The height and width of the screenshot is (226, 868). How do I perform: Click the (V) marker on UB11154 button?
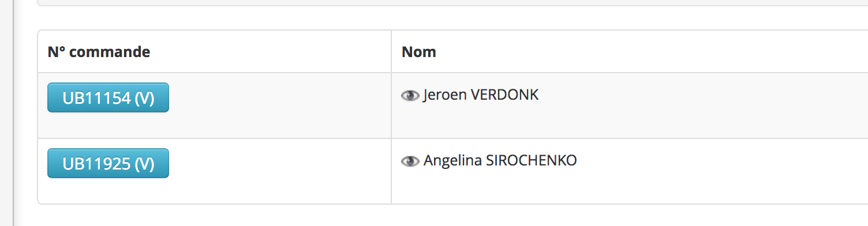click(144, 99)
